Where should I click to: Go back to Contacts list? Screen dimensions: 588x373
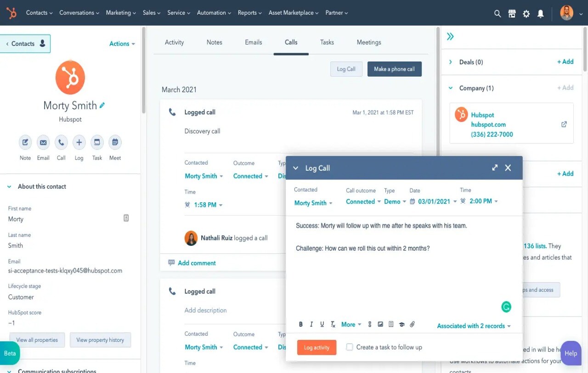click(24, 44)
